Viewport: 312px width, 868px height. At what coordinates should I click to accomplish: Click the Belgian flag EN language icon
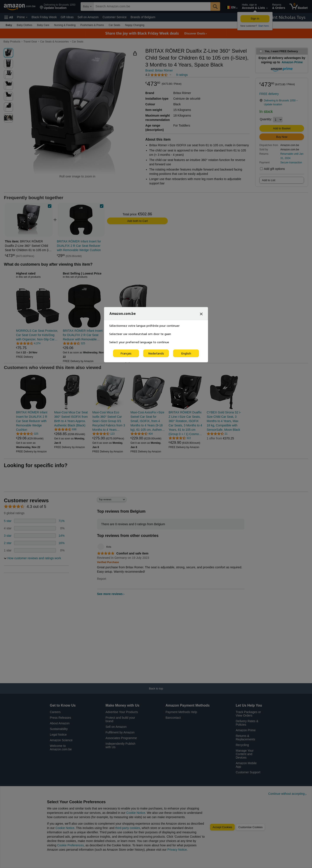[232, 7]
